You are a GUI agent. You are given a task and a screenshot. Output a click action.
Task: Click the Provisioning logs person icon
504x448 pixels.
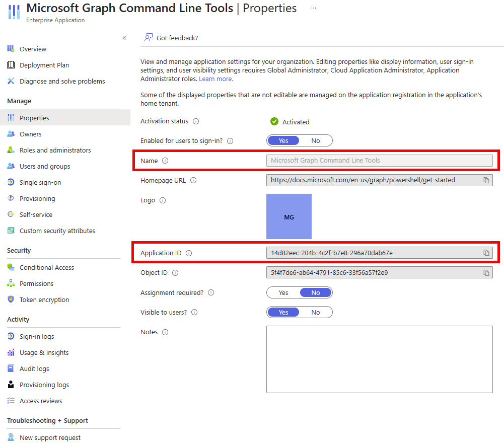tap(11, 385)
